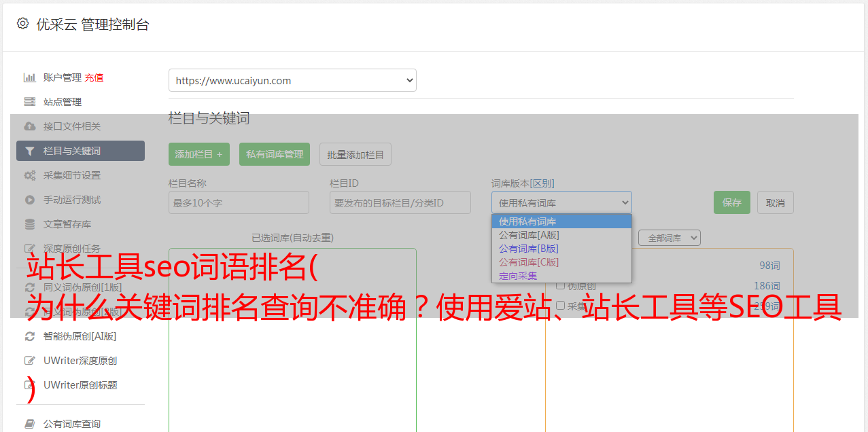Open the https://www.ucaiyun.com site selector

292,80
